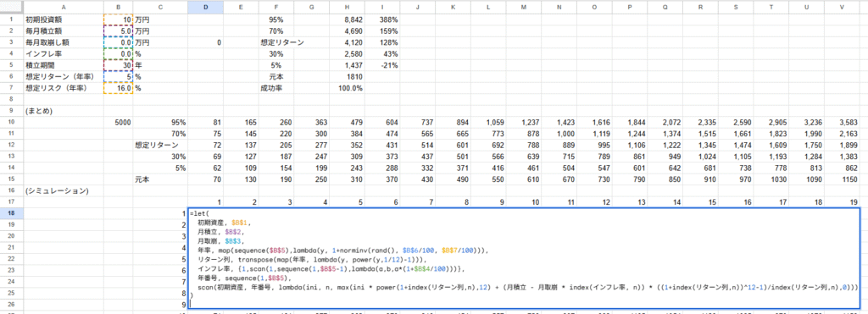Image resolution: width=868 pixels, height=314 pixels.
Task: Click the cell showing 159%
Action: 382,30
